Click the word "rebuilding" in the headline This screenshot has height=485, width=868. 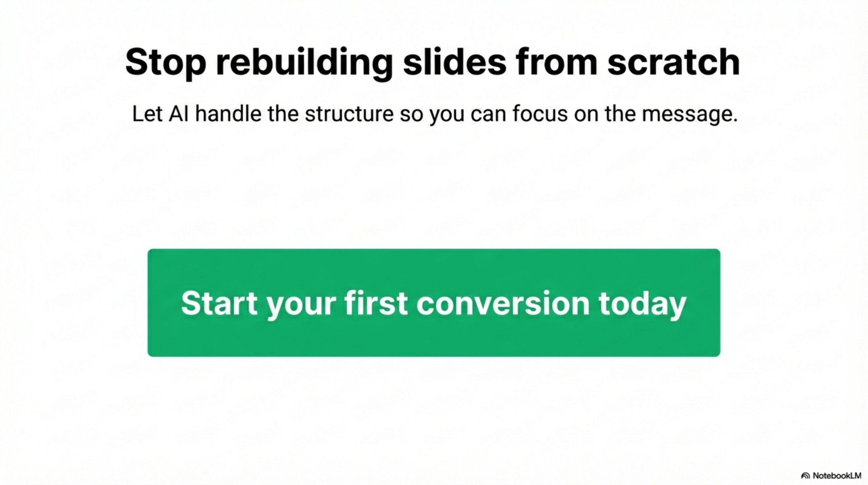point(304,63)
